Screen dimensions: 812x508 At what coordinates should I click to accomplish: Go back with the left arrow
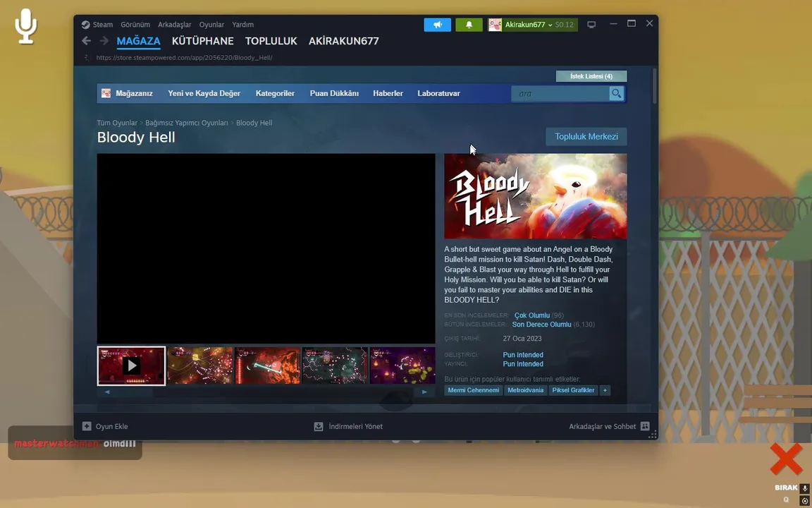pyautogui.click(x=87, y=40)
